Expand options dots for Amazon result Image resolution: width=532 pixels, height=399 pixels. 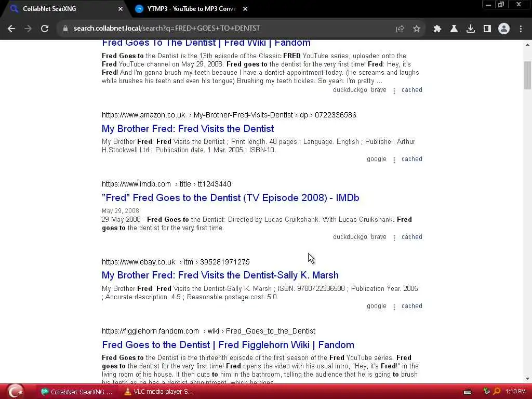click(x=394, y=160)
